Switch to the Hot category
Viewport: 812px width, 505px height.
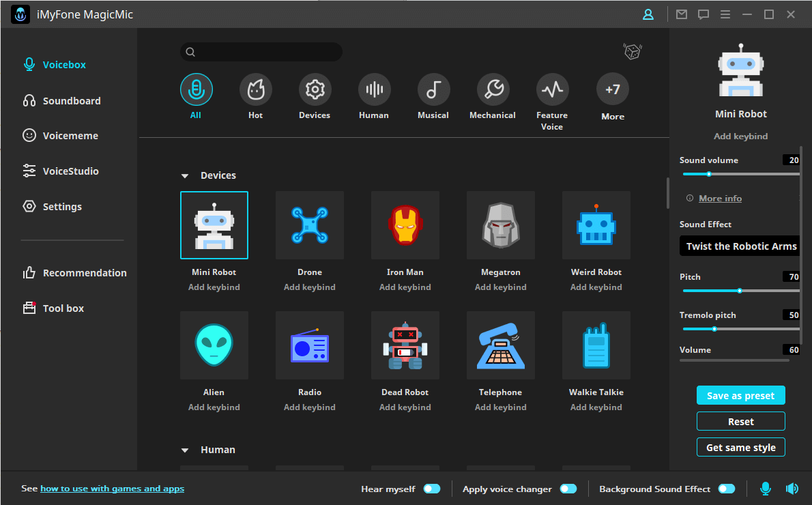pyautogui.click(x=255, y=97)
